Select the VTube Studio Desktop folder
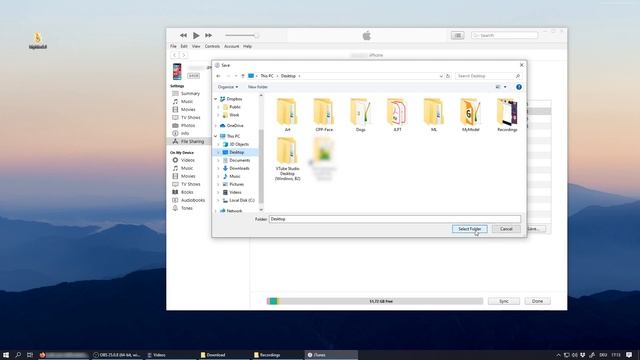Viewport: 640px width, 360px height. point(287,159)
